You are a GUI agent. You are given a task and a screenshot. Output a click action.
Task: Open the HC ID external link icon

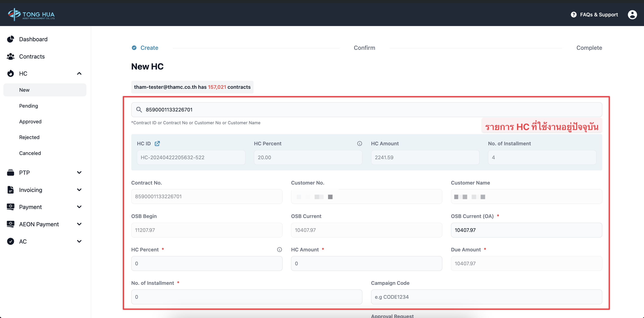157,143
